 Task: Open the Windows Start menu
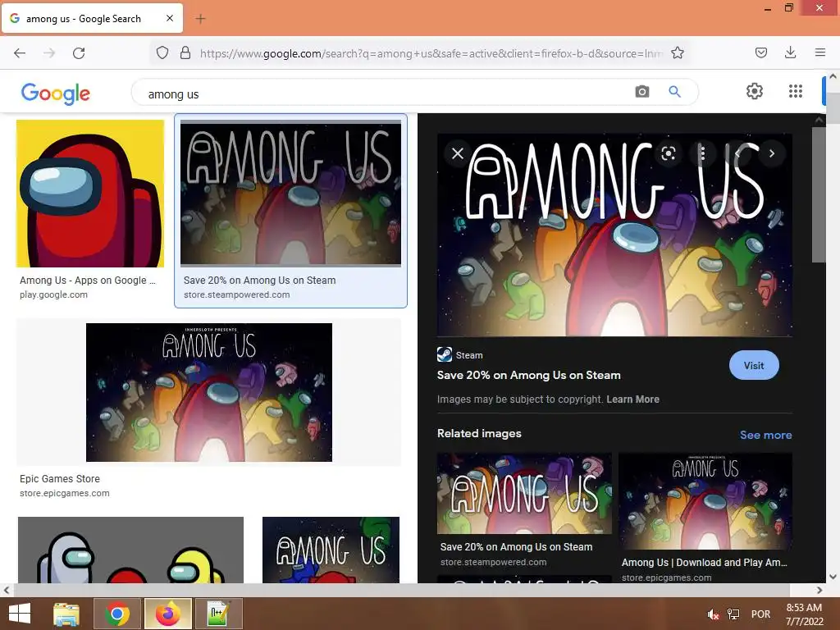[x=20, y=614]
